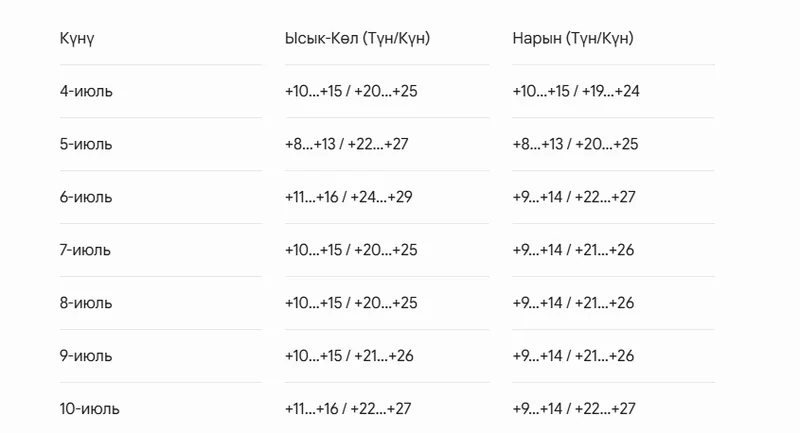Select the Нарын (Түн/Күн) column header
The image size is (800, 433).
coord(573,38)
